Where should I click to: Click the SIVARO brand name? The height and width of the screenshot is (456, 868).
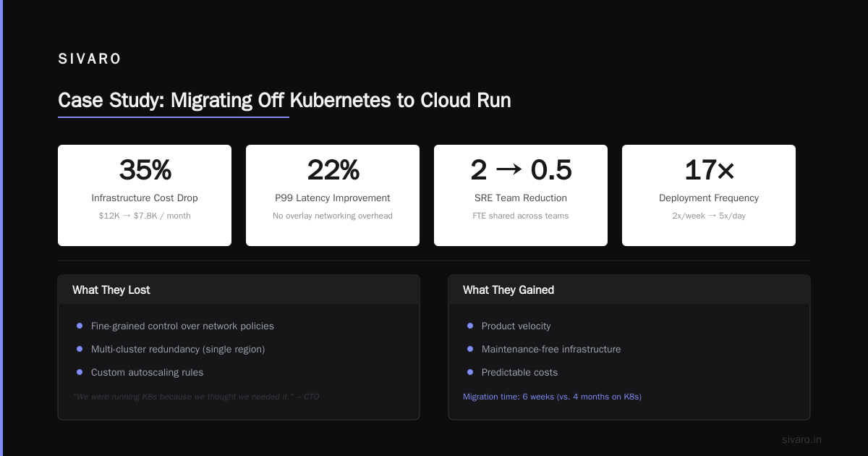click(90, 59)
